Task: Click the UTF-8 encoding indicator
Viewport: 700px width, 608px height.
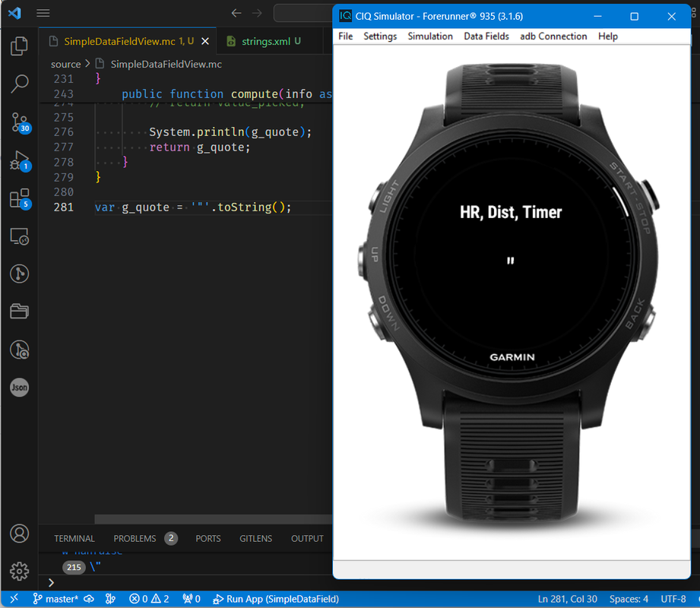Action: coord(673,599)
